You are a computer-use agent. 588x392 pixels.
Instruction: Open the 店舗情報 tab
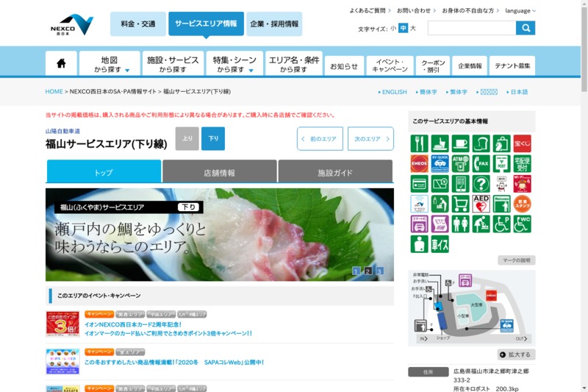click(x=219, y=172)
